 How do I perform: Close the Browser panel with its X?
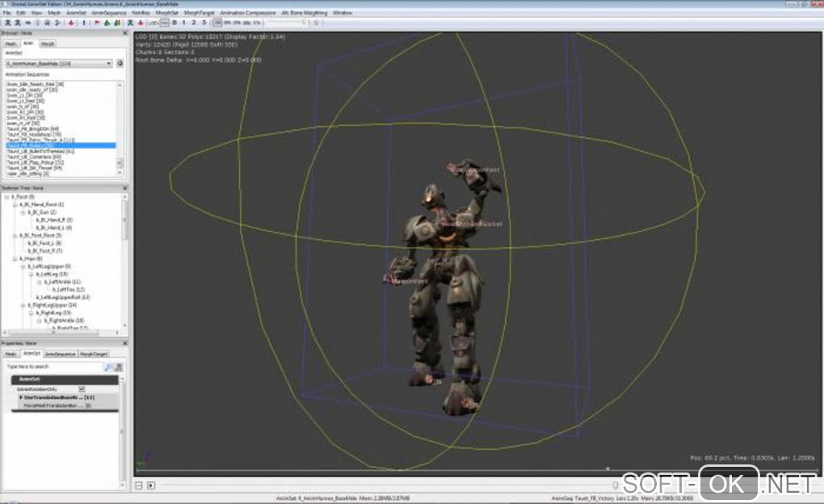(x=125, y=33)
